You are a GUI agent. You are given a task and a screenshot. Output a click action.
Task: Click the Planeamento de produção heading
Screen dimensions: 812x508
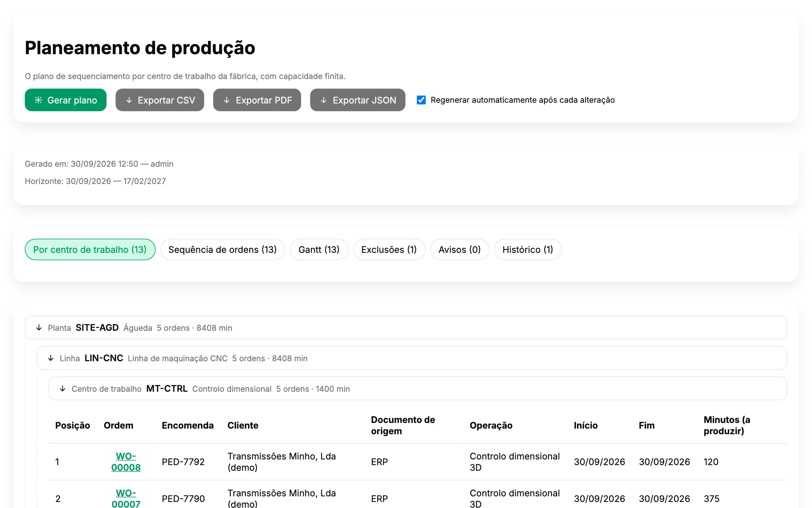pos(140,48)
